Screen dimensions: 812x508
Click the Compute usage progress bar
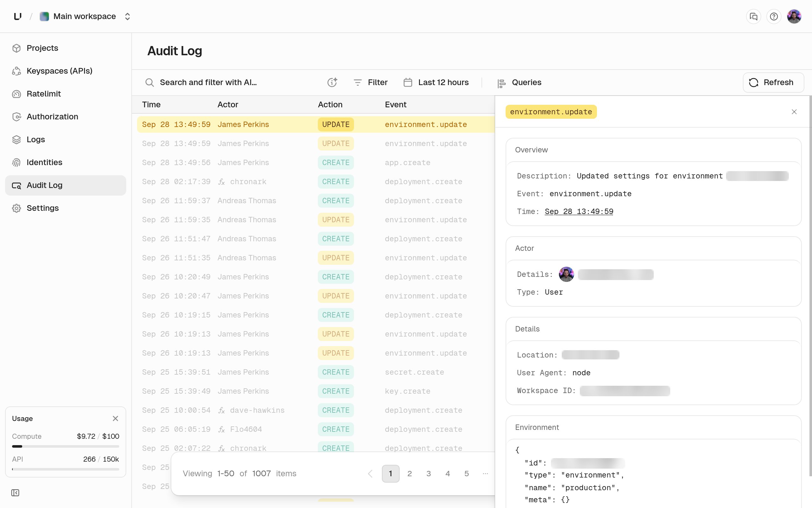[65, 446]
